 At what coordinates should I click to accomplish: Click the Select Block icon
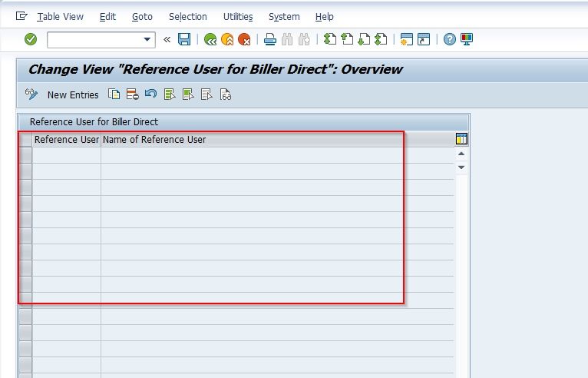pyautogui.click(x=188, y=94)
